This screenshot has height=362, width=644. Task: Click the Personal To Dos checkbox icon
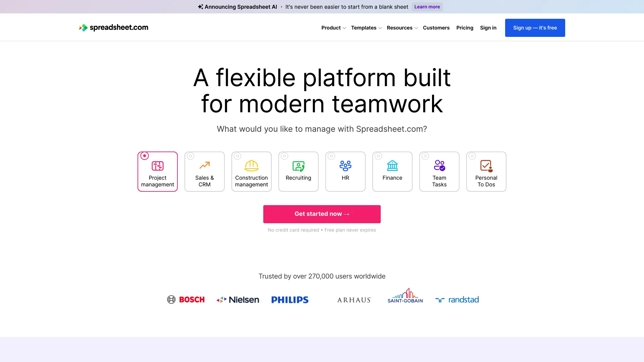click(x=486, y=166)
